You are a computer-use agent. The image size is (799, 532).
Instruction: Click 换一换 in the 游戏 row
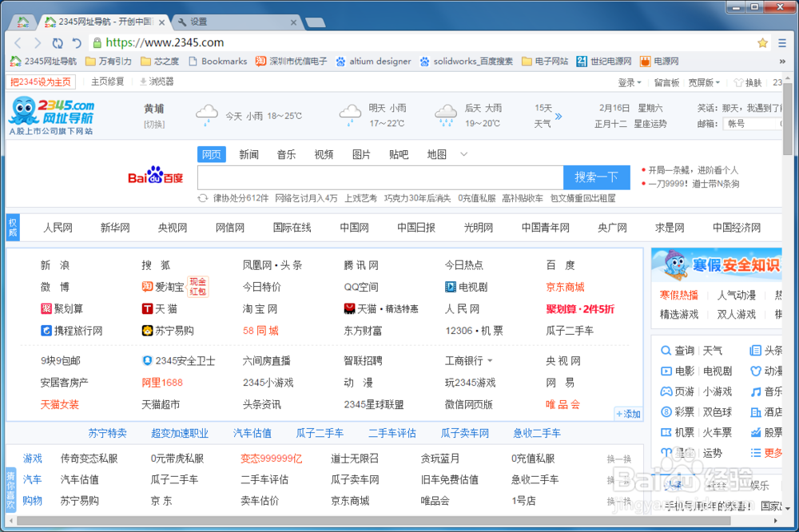tap(618, 459)
